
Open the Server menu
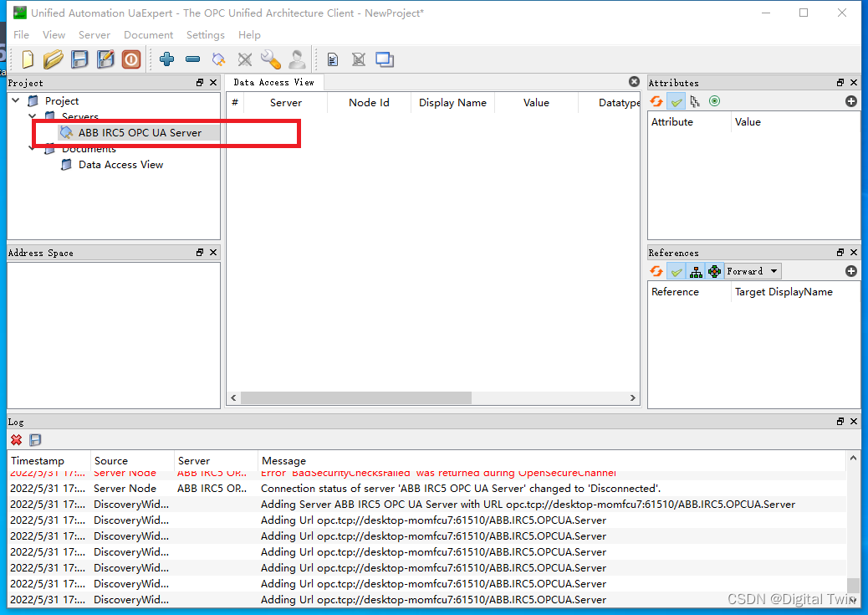pos(94,34)
